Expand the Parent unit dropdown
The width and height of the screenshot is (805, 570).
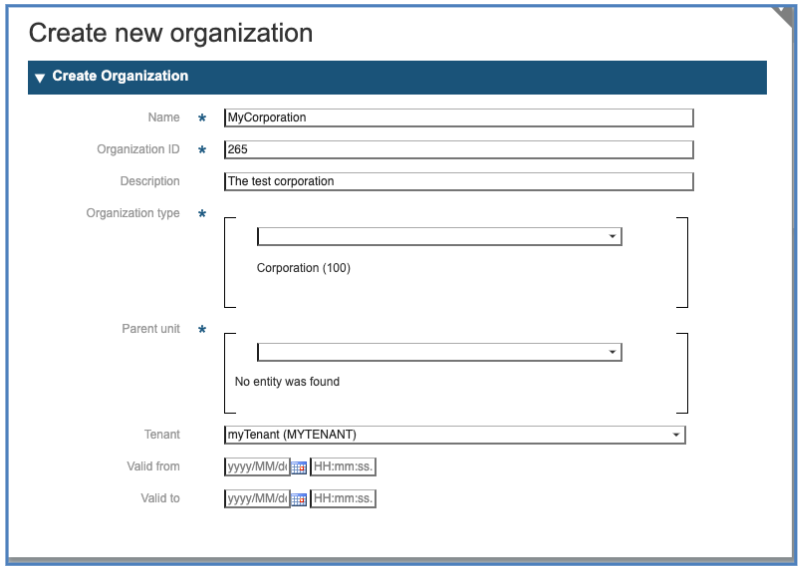[611, 353]
